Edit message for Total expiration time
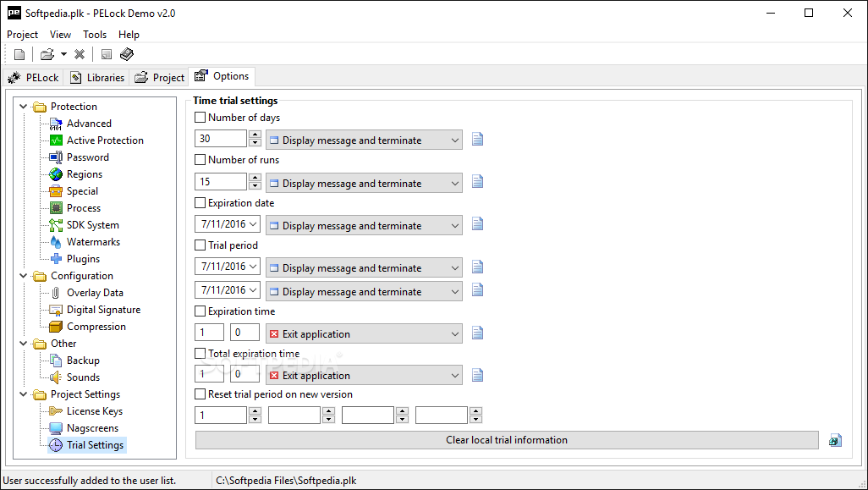The height and width of the screenshot is (490, 868). pyautogui.click(x=478, y=376)
